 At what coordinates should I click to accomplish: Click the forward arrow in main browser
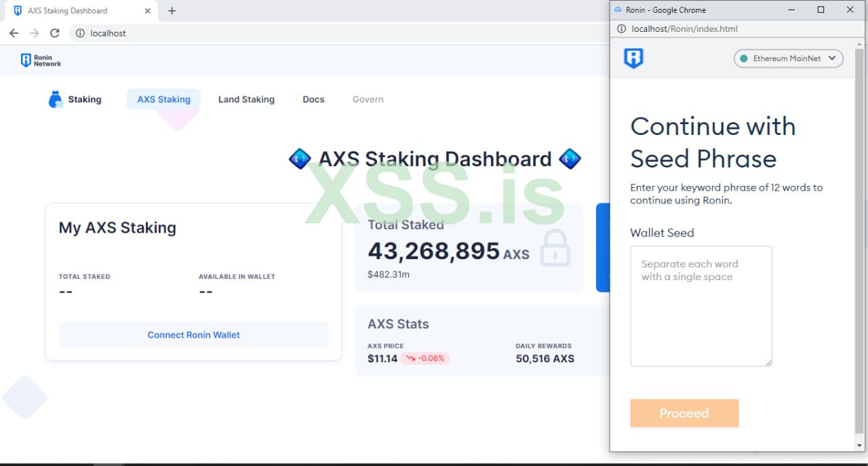(x=34, y=33)
